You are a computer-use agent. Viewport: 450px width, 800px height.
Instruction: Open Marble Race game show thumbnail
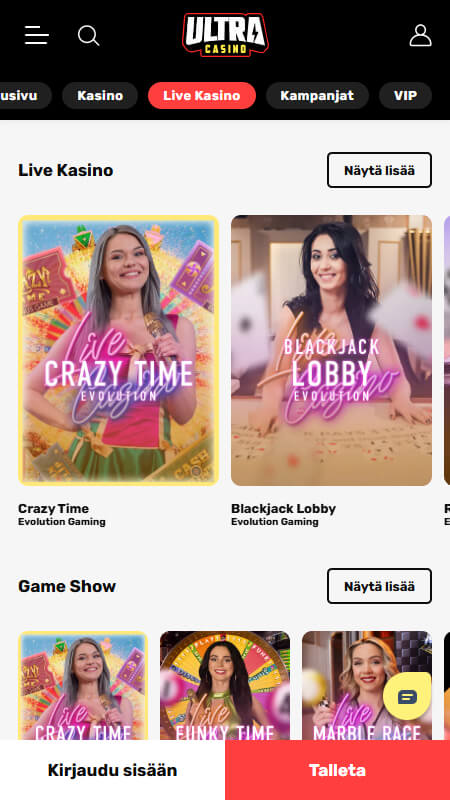pyautogui.click(x=367, y=686)
